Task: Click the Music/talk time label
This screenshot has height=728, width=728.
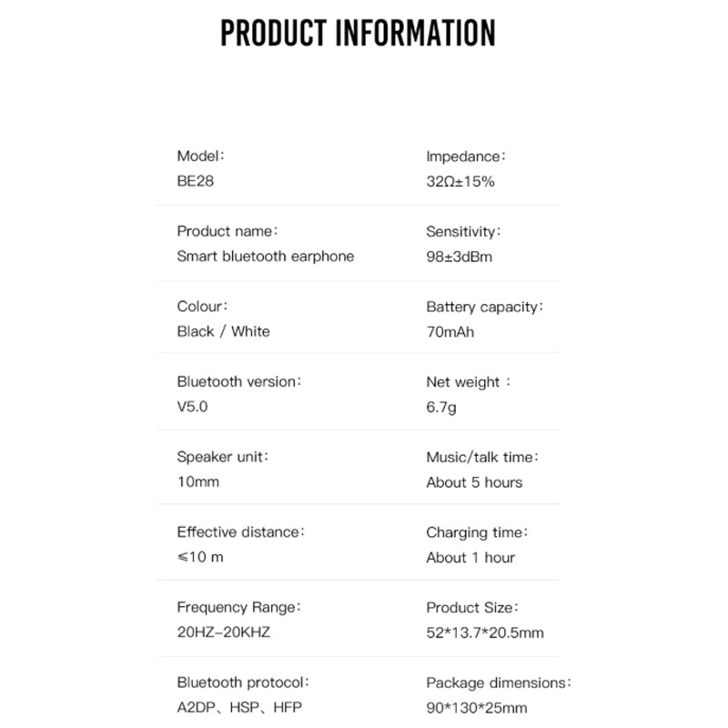Action: (481, 457)
